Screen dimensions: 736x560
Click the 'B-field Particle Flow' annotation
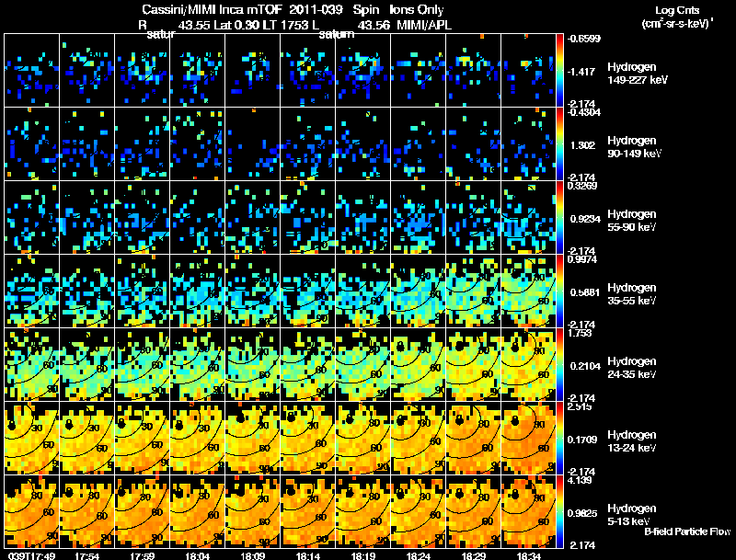click(x=687, y=531)
